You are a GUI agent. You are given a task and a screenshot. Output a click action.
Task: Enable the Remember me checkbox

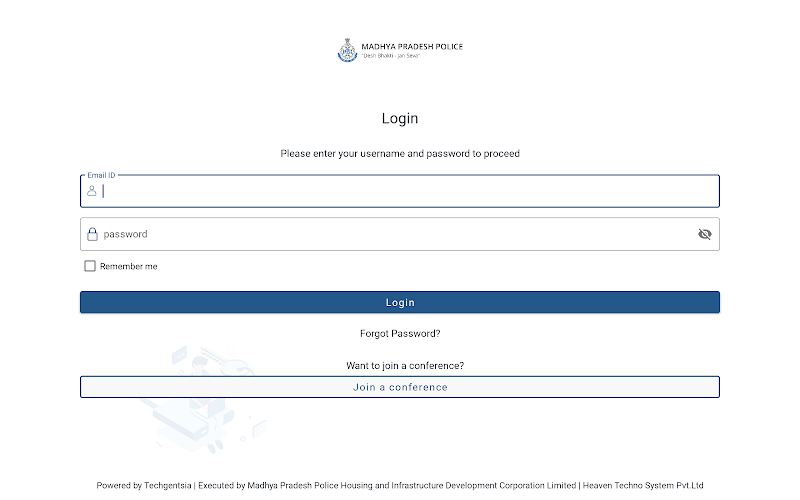point(90,266)
